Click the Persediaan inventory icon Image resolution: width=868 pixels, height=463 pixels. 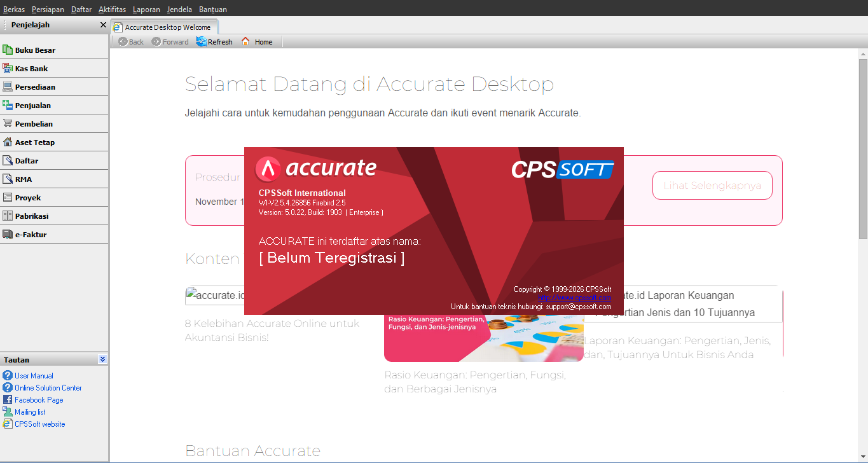point(8,87)
